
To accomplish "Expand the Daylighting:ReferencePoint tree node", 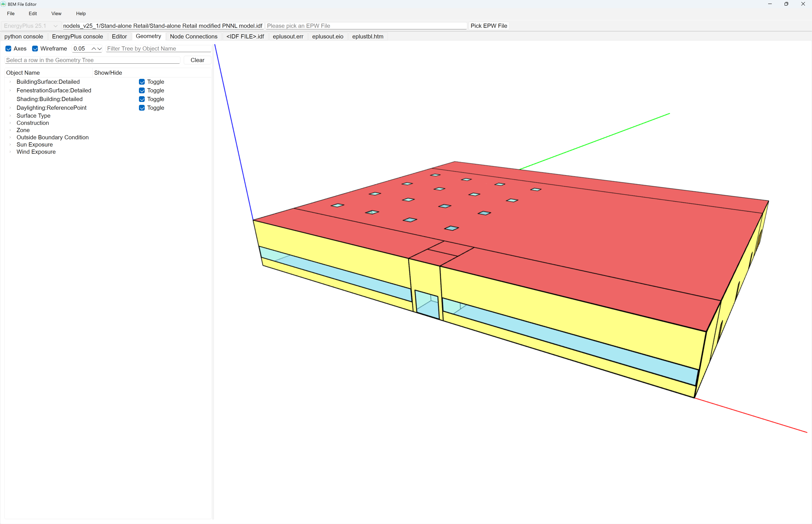I will (10, 108).
